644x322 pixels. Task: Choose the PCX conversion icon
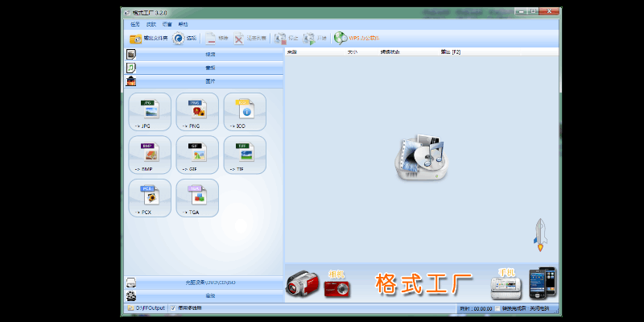150,197
